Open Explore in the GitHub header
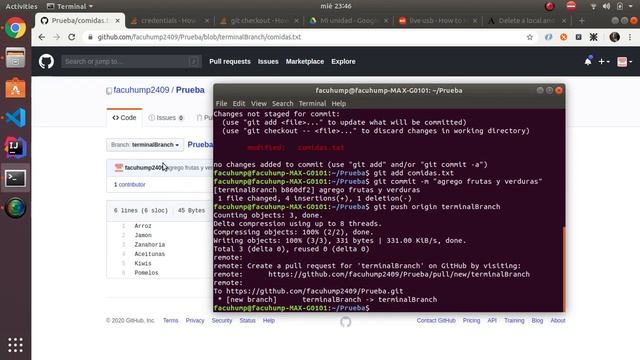The height and width of the screenshot is (360, 640). [343, 62]
